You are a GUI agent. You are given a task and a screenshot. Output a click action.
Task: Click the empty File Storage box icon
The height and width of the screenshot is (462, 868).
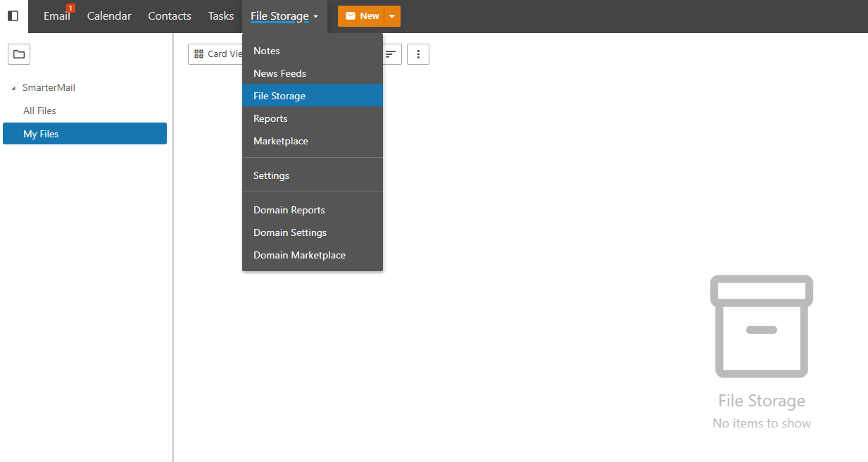761,326
